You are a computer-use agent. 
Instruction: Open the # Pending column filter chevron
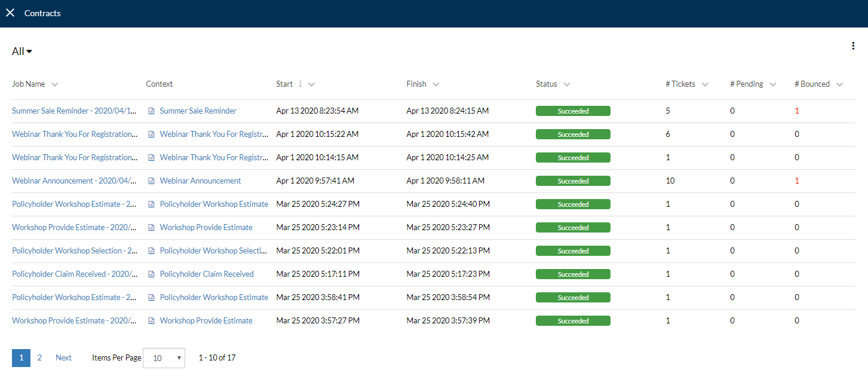[x=773, y=85]
